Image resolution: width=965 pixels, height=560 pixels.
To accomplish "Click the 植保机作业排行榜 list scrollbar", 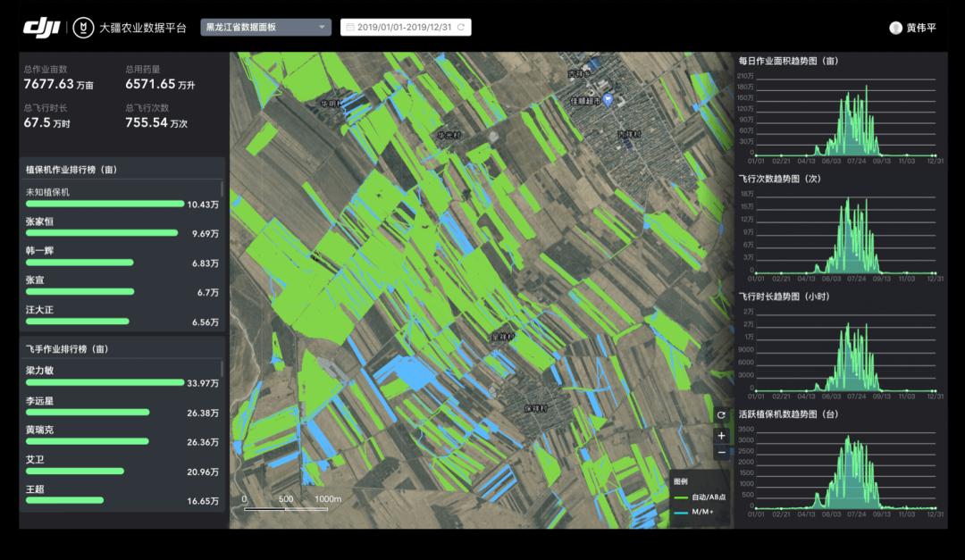I will 222,189.
